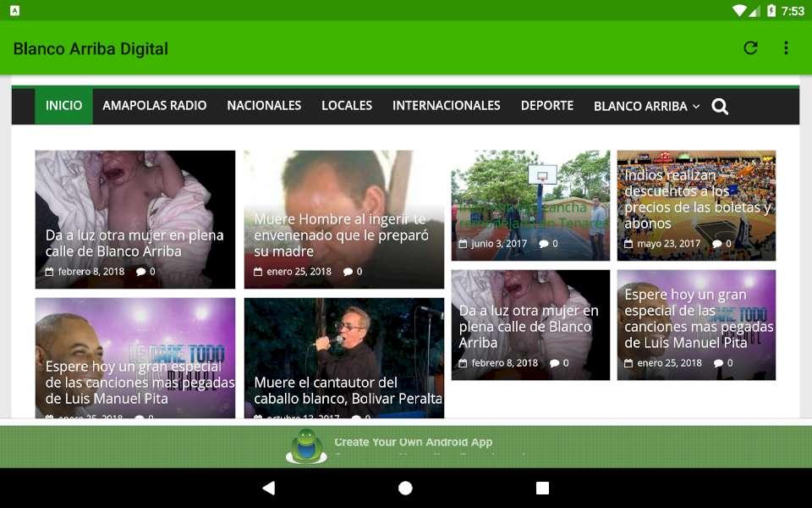Open the three-dot overflow menu

[786, 48]
